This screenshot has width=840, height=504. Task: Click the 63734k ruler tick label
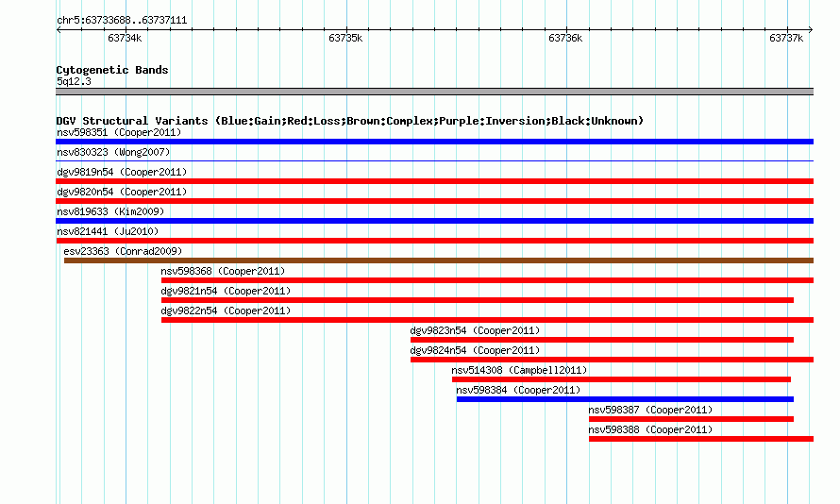125,38
